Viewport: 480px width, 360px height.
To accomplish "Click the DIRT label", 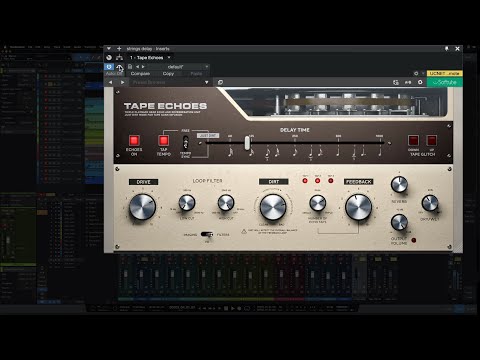I will tap(274, 182).
